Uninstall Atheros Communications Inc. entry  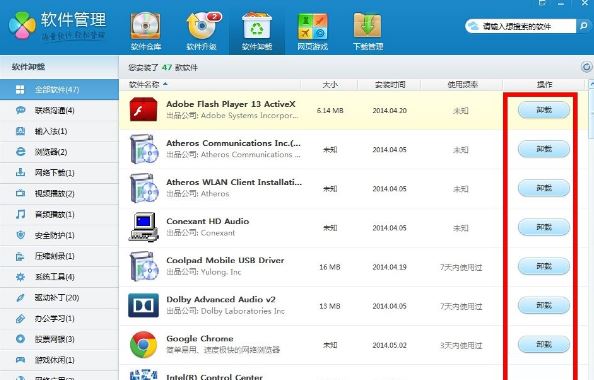click(x=544, y=149)
